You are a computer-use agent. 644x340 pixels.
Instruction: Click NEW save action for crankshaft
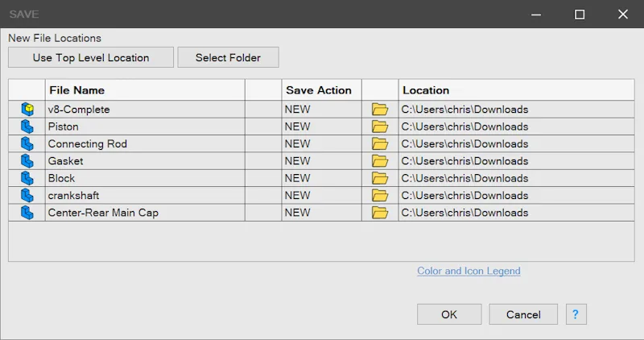321,196
